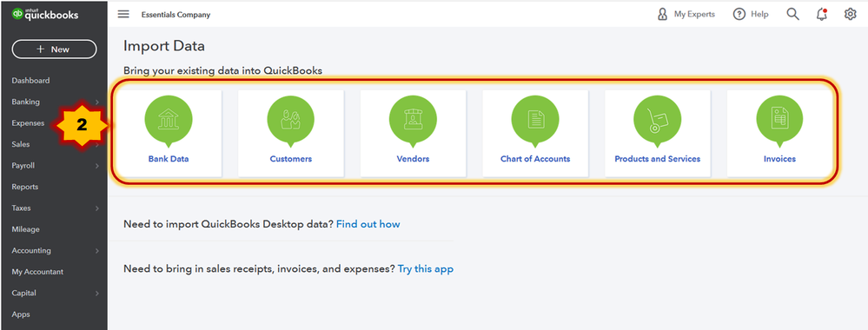Open Taxes in the sidebar
868x330 pixels.
[x=21, y=208]
